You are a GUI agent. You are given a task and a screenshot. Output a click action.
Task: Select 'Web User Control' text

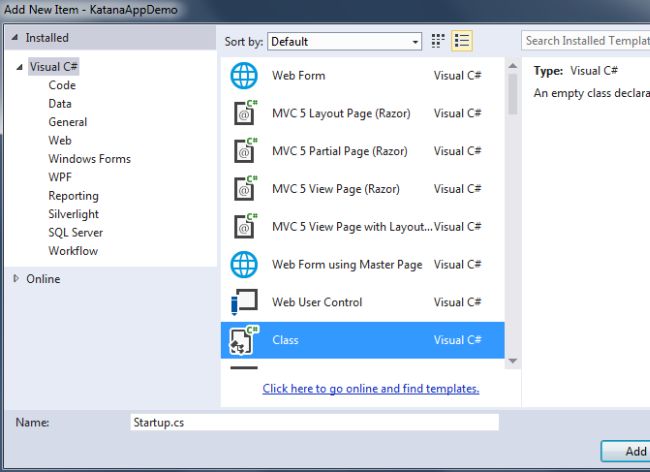click(x=317, y=302)
